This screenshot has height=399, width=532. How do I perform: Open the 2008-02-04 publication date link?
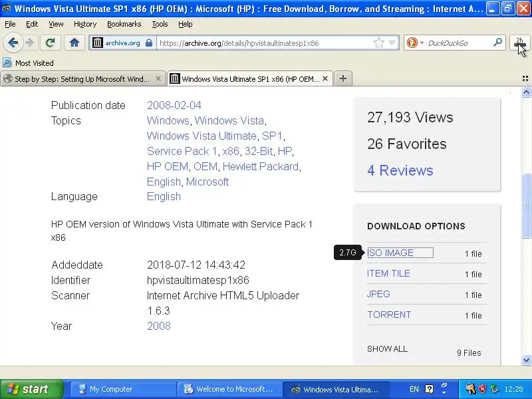point(174,105)
